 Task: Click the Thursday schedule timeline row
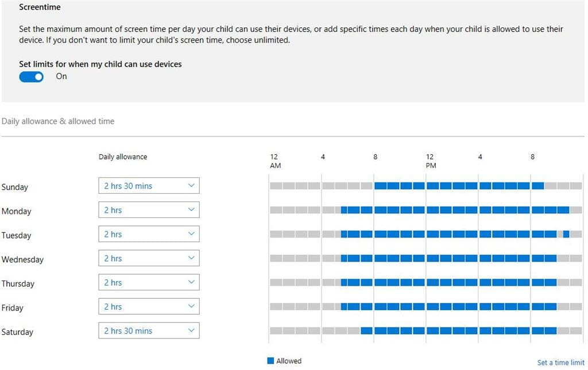pyautogui.click(x=425, y=282)
